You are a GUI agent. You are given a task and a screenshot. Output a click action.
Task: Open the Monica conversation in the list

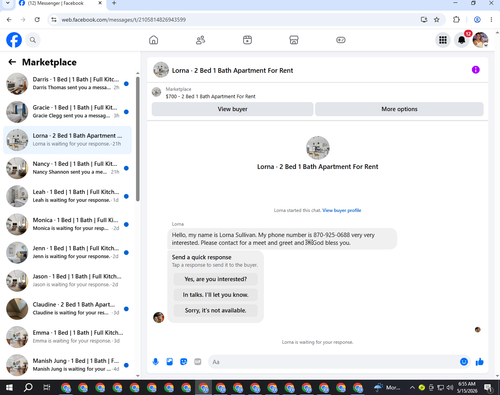67,224
